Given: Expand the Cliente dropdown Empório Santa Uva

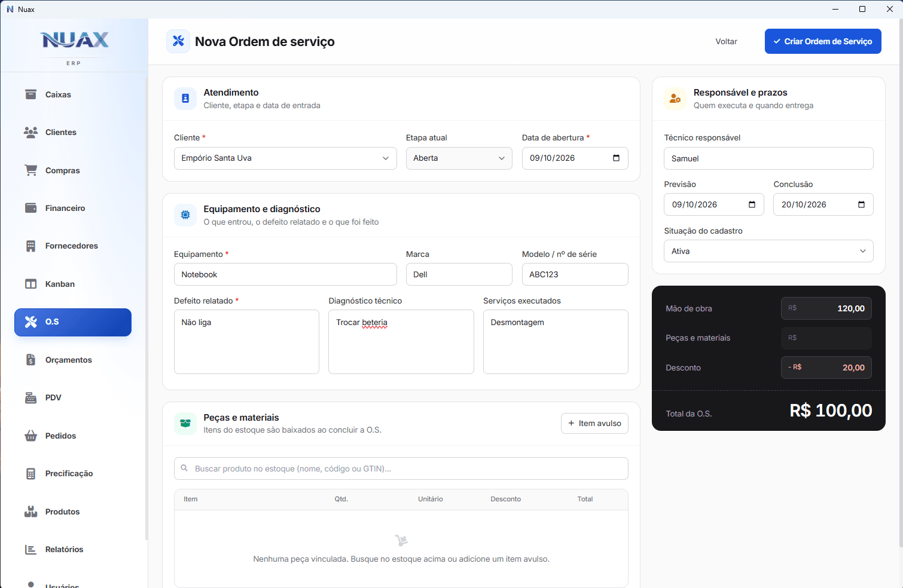Looking at the screenshot, I should pyautogui.click(x=285, y=158).
